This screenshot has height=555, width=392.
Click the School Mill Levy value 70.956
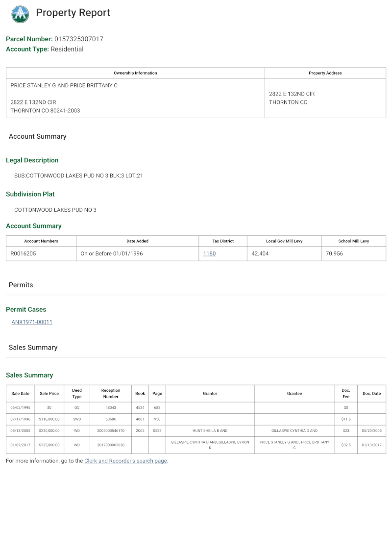tap(334, 253)
